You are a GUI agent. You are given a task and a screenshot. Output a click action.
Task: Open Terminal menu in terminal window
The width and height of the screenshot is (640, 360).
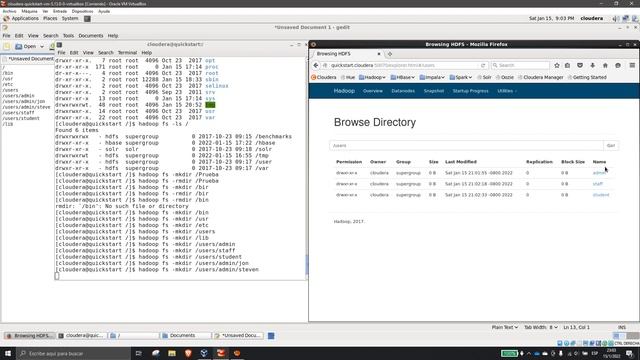127,53
